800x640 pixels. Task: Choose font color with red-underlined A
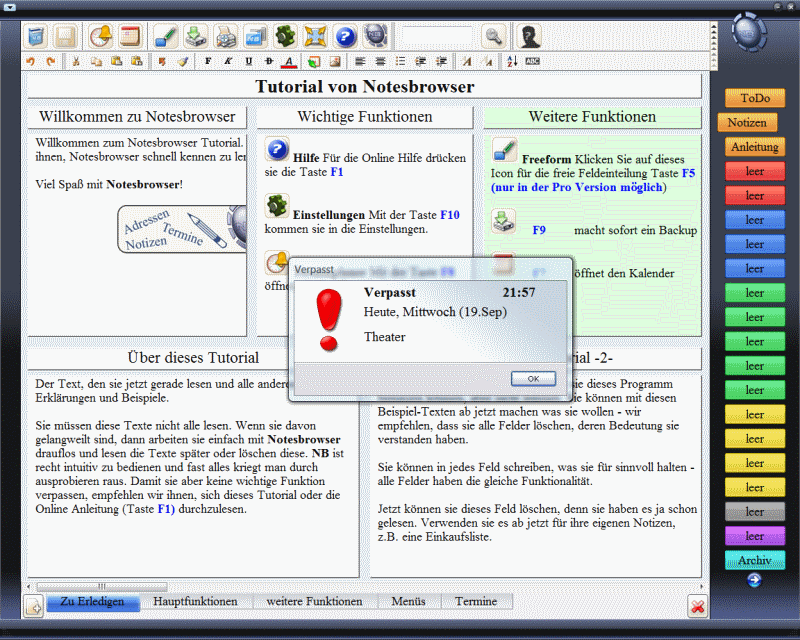coord(289,62)
